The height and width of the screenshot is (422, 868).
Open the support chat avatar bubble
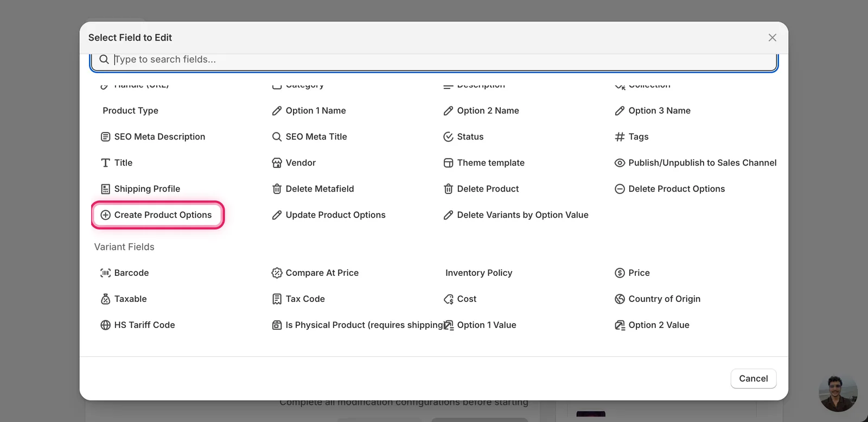(838, 393)
